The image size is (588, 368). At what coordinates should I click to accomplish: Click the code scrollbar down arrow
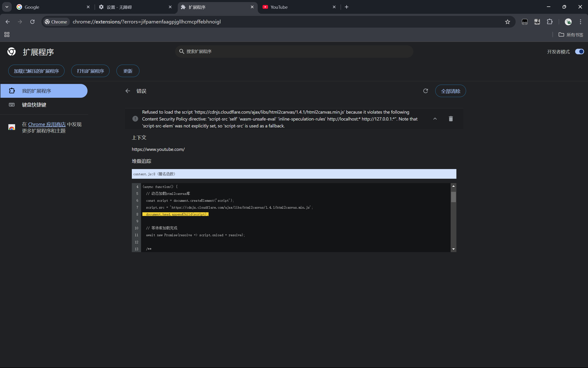point(453,249)
